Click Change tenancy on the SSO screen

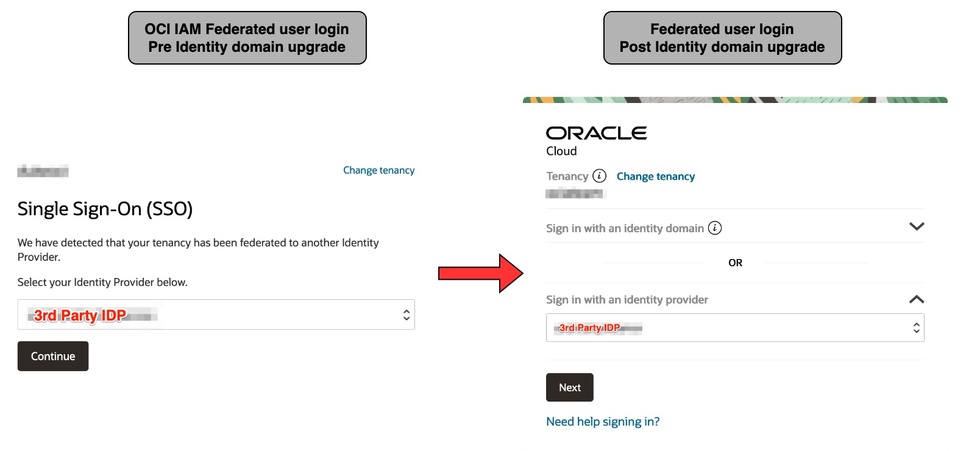click(378, 170)
